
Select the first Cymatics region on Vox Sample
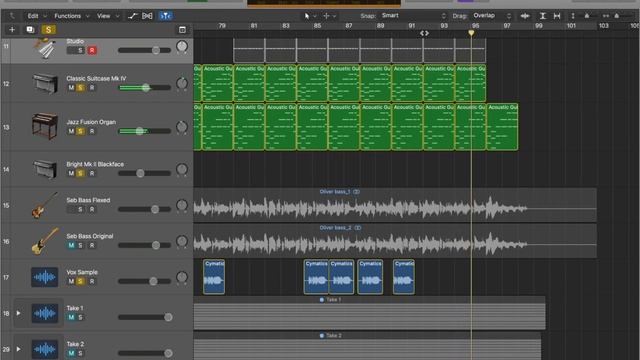(x=214, y=277)
